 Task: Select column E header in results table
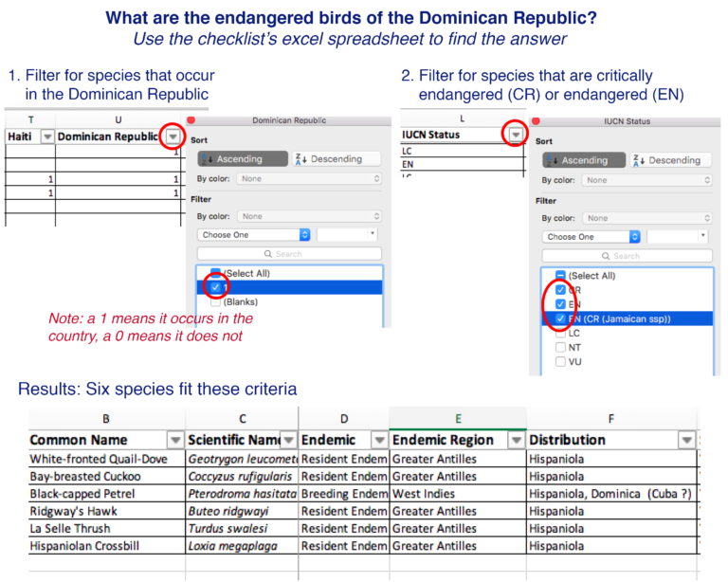tap(458, 417)
